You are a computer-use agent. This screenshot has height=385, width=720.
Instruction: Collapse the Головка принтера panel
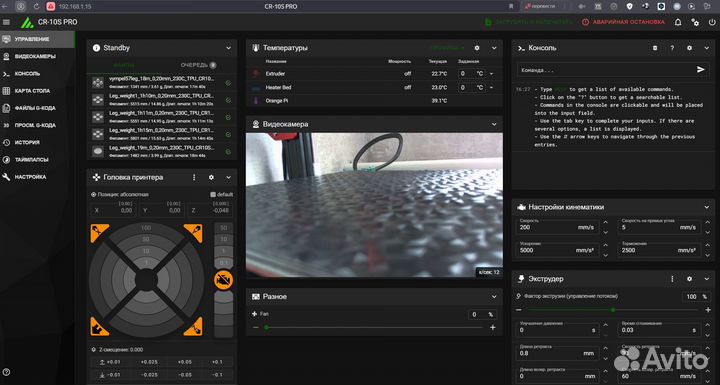pyautogui.click(x=229, y=177)
